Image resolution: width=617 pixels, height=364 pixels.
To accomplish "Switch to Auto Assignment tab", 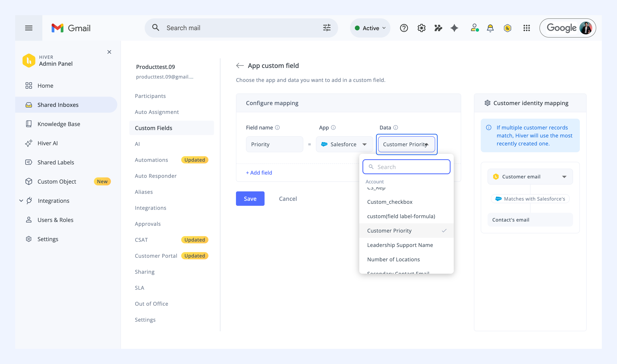I will [x=157, y=112].
